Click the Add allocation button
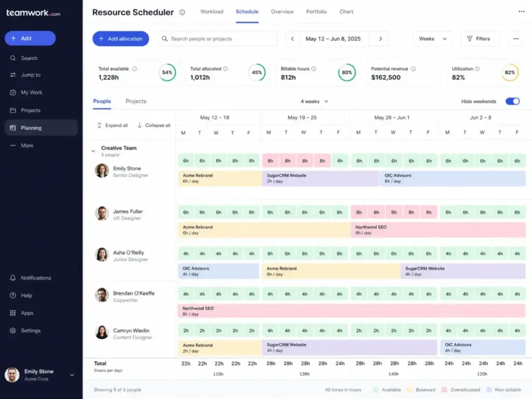This screenshot has height=399, width=532. tap(121, 38)
